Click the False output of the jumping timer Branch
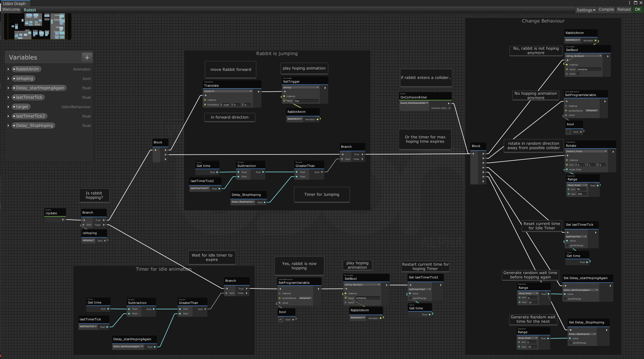Screen dimensions: 644x359 click(x=362, y=159)
